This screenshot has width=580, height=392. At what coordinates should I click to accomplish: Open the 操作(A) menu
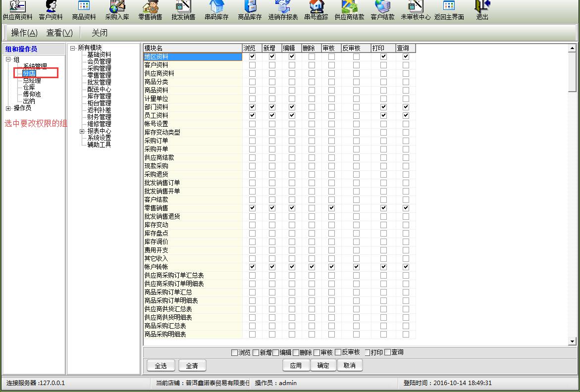coord(24,33)
